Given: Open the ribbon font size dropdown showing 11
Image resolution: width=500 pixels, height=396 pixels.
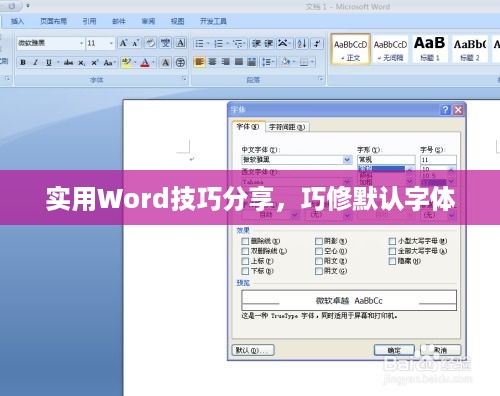Looking at the screenshot, I should 111,43.
